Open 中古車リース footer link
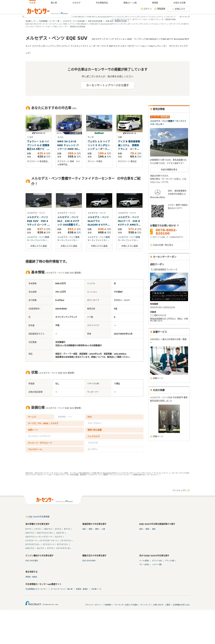215x644 pixels. tap(96, 589)
